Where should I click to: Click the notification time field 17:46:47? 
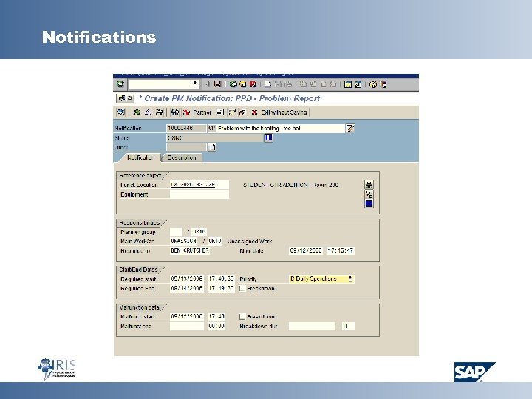341,250
